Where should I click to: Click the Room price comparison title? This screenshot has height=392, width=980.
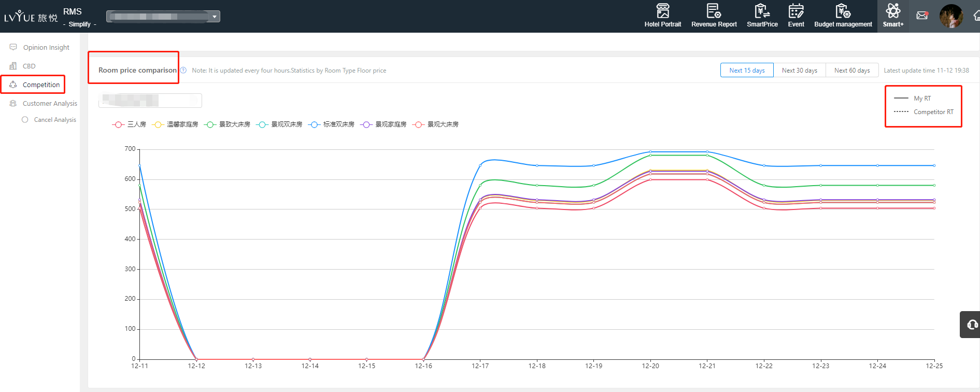[137, 70]
